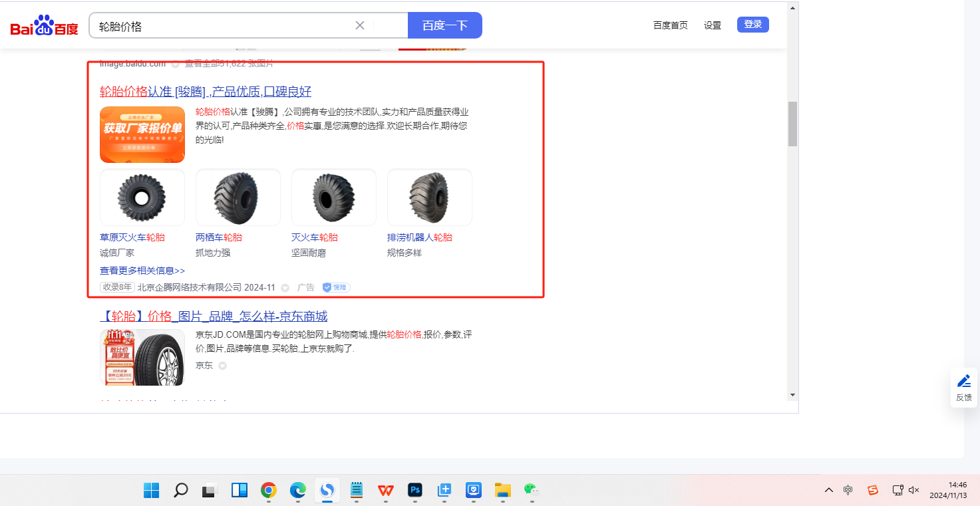The width and height of the screenshot is (980, 506).
Task: Open the 草原灭火车轮胎 link
Action: [x=132, y=237]
